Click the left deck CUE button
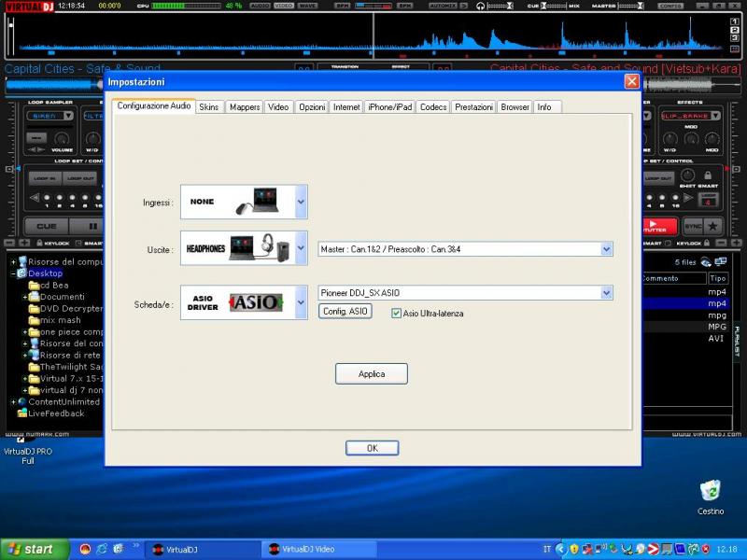 [x=46, y=226]
